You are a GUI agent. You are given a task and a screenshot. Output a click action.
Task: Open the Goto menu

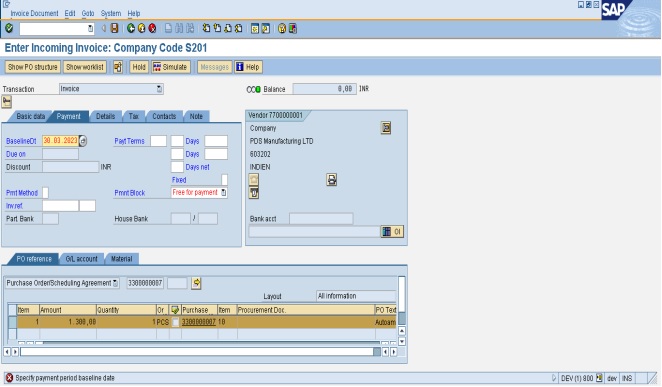click(88, 13)
